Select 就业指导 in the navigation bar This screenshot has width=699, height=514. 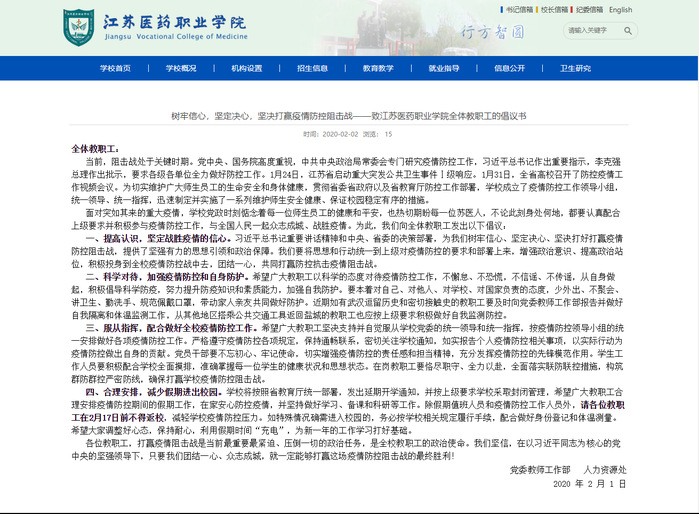point(444,68)
